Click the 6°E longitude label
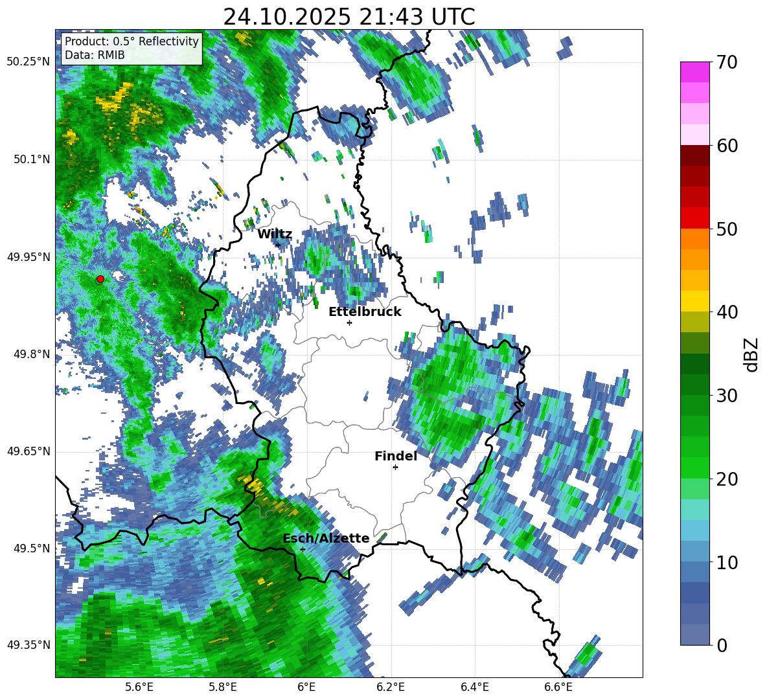The height and width of the screenshot is (700, 767). [x=306, y=687]
